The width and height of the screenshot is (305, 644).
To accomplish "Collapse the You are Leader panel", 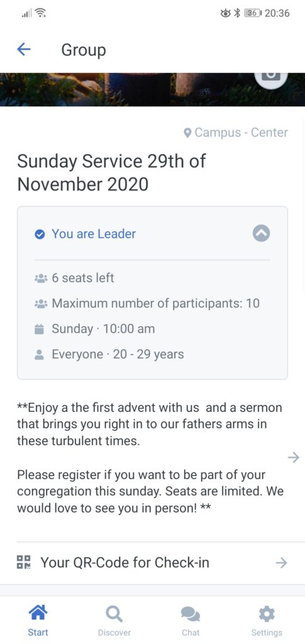I will pos(261,233).
